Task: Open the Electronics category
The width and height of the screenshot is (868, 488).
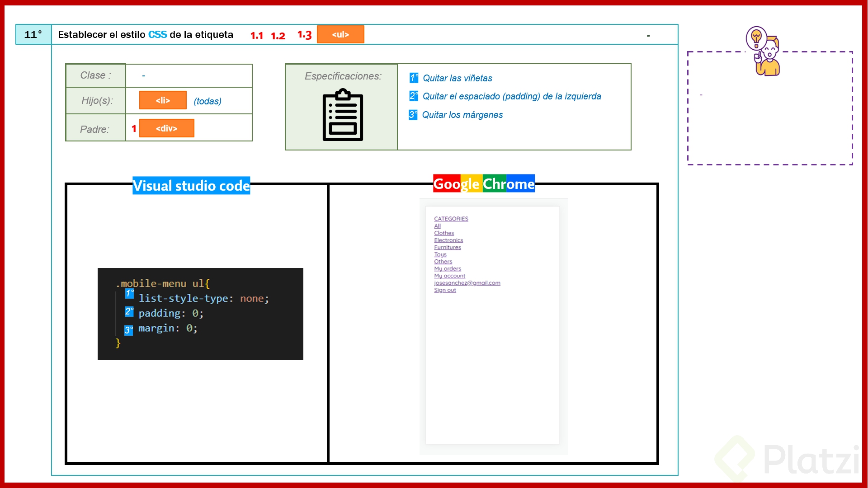Action: click(x=448, y=240)
